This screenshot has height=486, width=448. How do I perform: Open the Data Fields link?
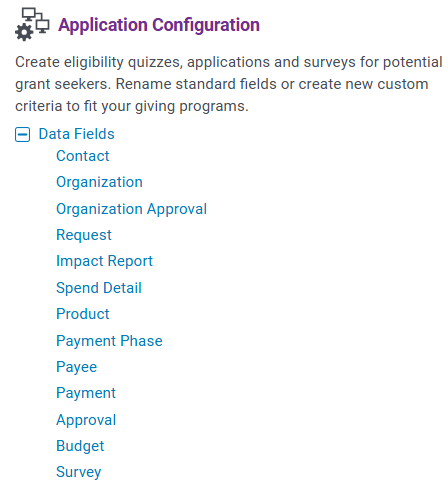76,134
